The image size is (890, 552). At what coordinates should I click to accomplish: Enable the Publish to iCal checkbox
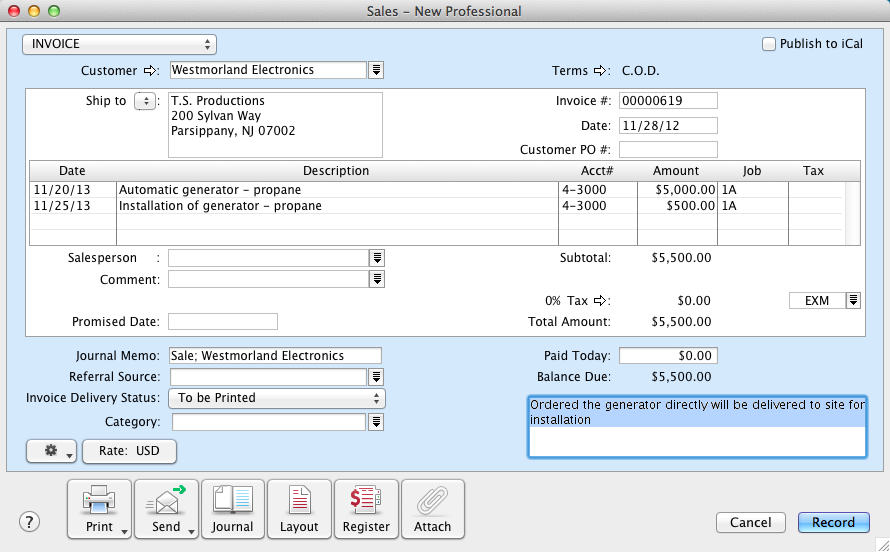click(769, 44)
